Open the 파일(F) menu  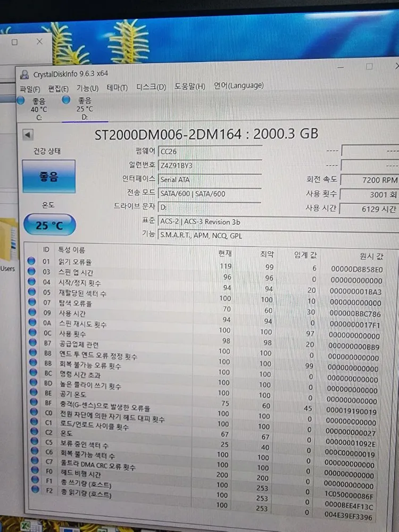(x=30, y=89)
